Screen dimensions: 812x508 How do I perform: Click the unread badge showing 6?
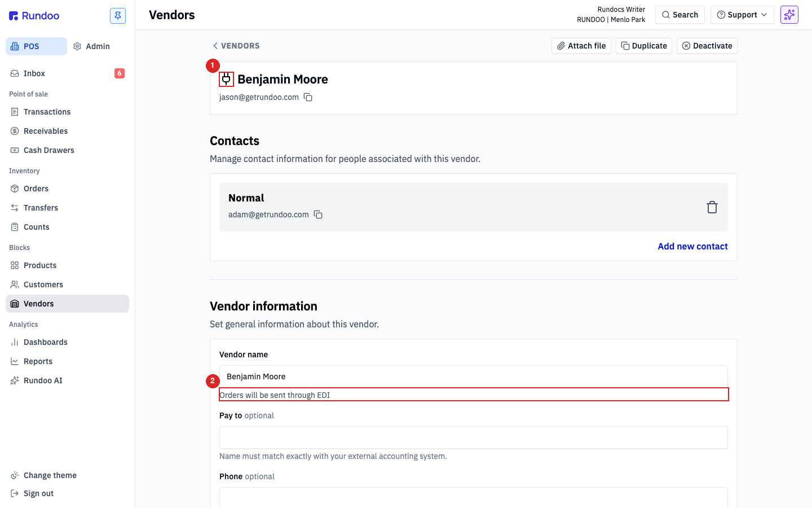[120, 73]
